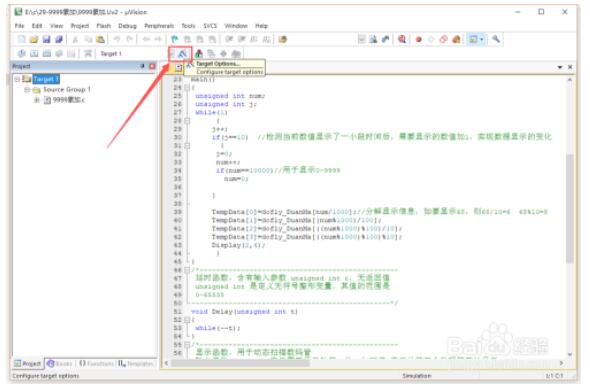
Task: Select Source Group 1 in tree
Action: click(67, 90)
